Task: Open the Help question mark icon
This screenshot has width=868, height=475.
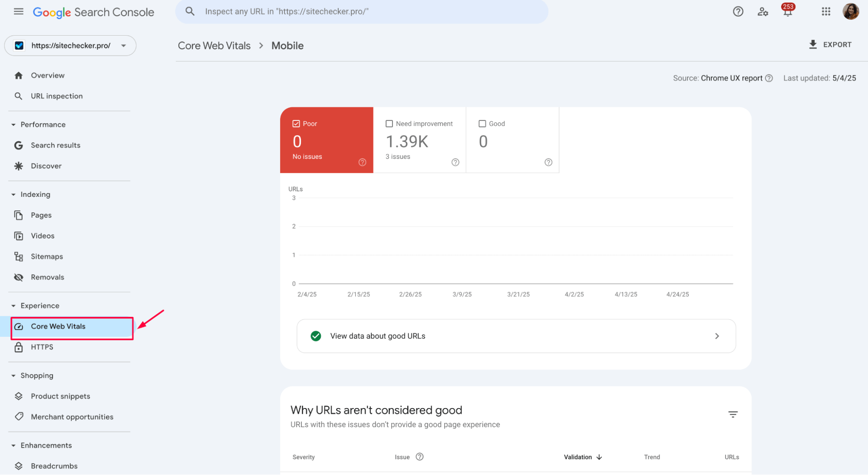Action: tap(738, 12)
